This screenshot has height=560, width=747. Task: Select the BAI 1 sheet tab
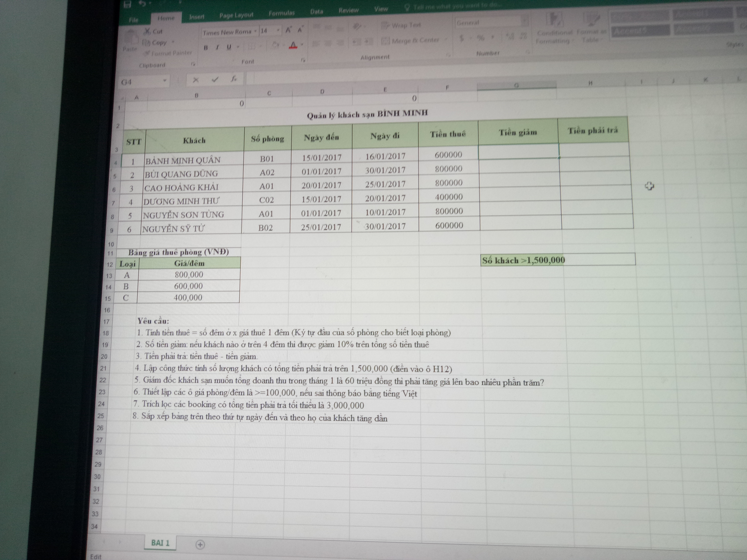[x=160, y=543]
